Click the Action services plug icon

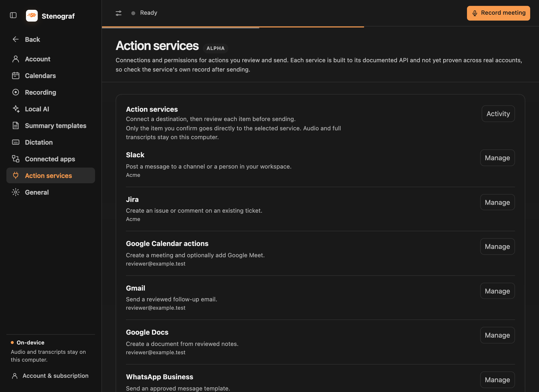click(16, 175)
